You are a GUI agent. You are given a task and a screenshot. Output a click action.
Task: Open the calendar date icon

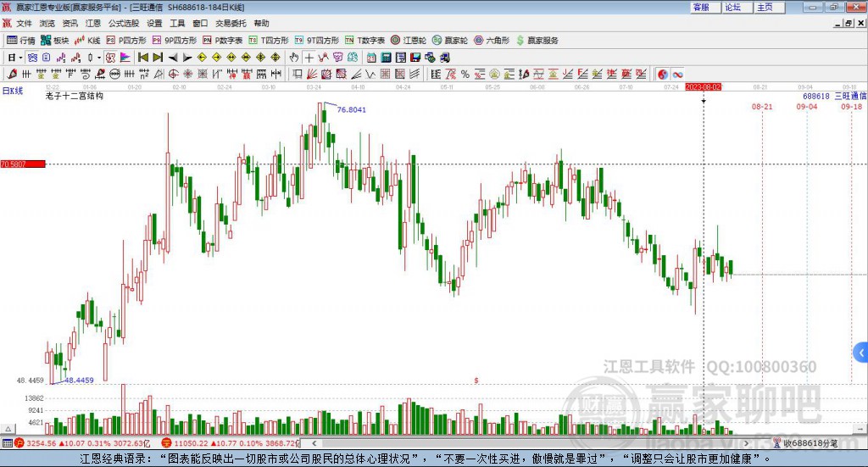point(371,58)
